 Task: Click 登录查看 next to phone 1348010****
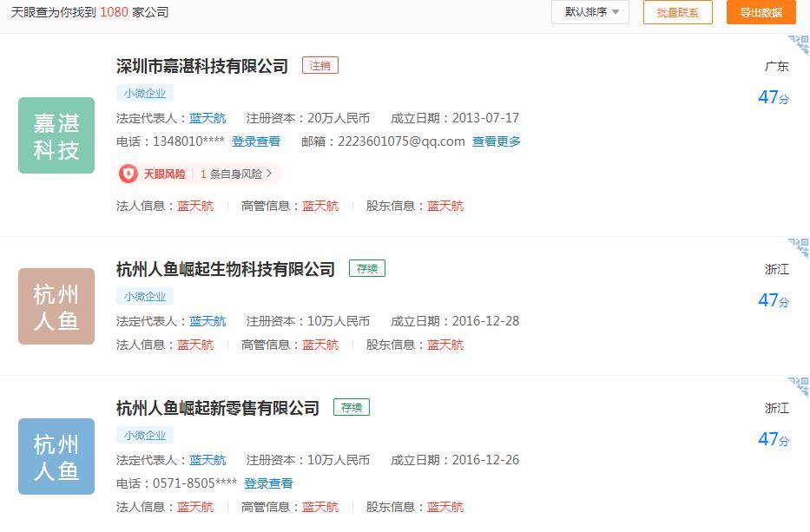click(256, 141)
